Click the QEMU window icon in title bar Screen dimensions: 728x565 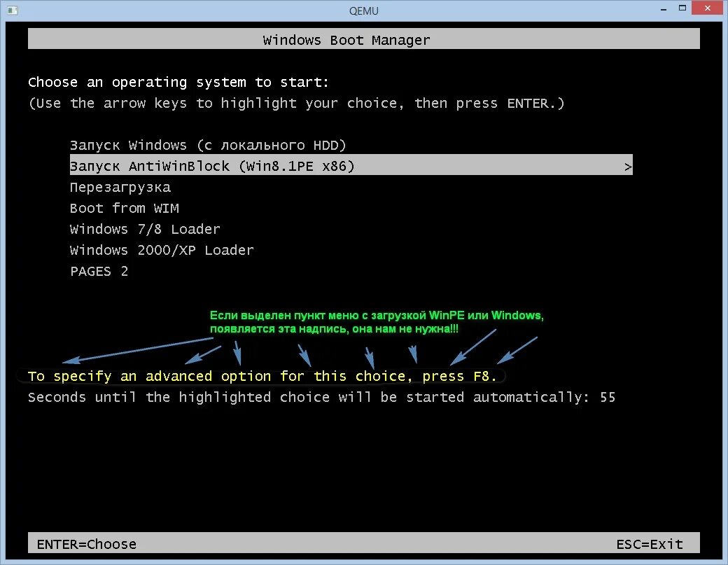(x=13, y=11)
